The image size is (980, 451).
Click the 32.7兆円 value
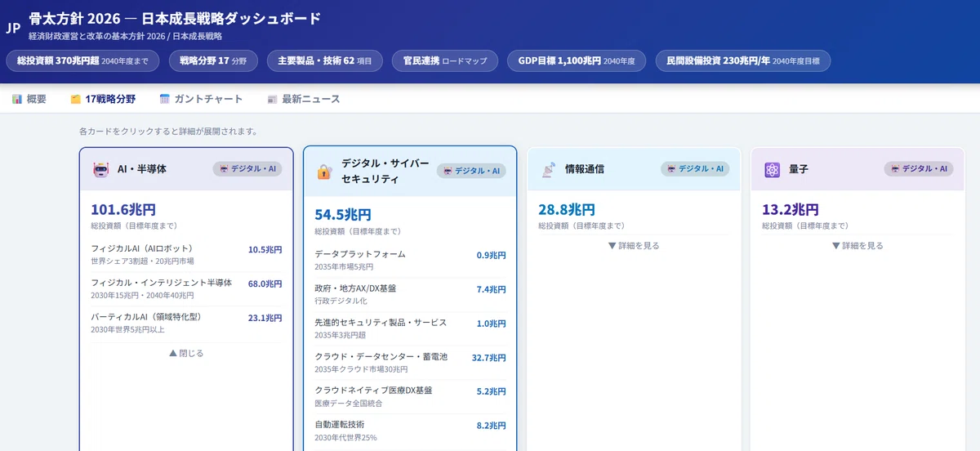coord(489,358)
